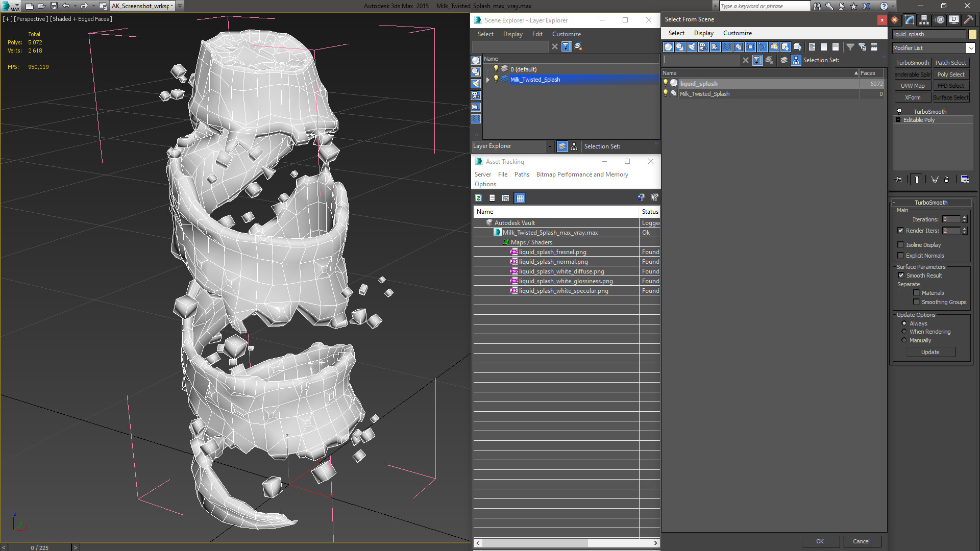Image resolution: width=980 pixels, height=551 pixels.
Task: Toggle Display Cameras filter in Select From Scene
Action: [x=703, y=47]
